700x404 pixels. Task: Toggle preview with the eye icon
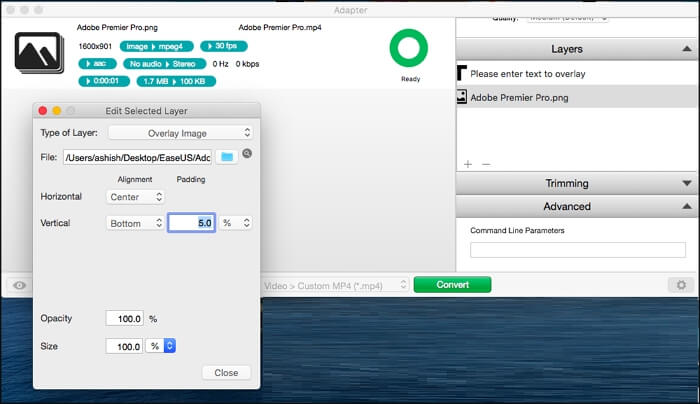[x=19, y=285]
